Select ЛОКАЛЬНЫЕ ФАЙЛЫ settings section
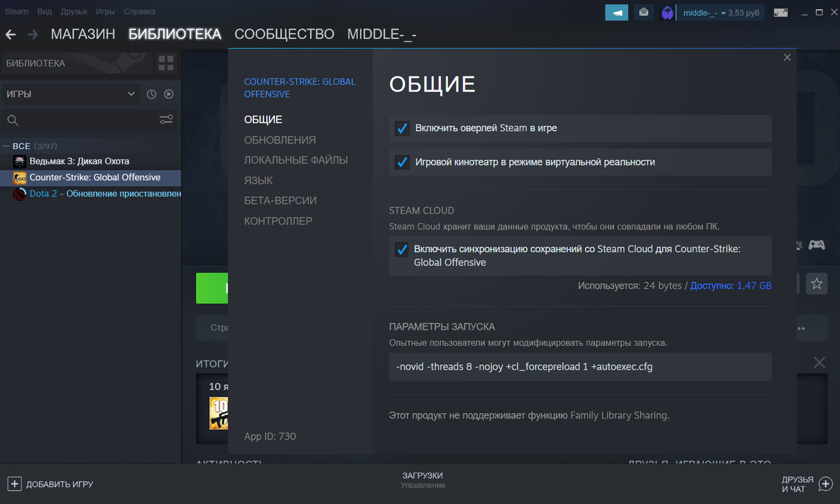 pyautogui.click(x=296, y=160)
